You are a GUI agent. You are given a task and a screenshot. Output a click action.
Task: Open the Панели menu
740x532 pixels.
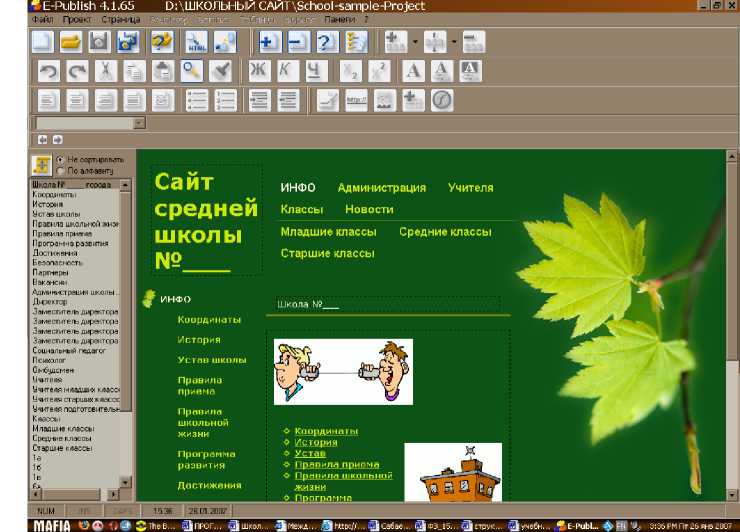click(339, 19)
